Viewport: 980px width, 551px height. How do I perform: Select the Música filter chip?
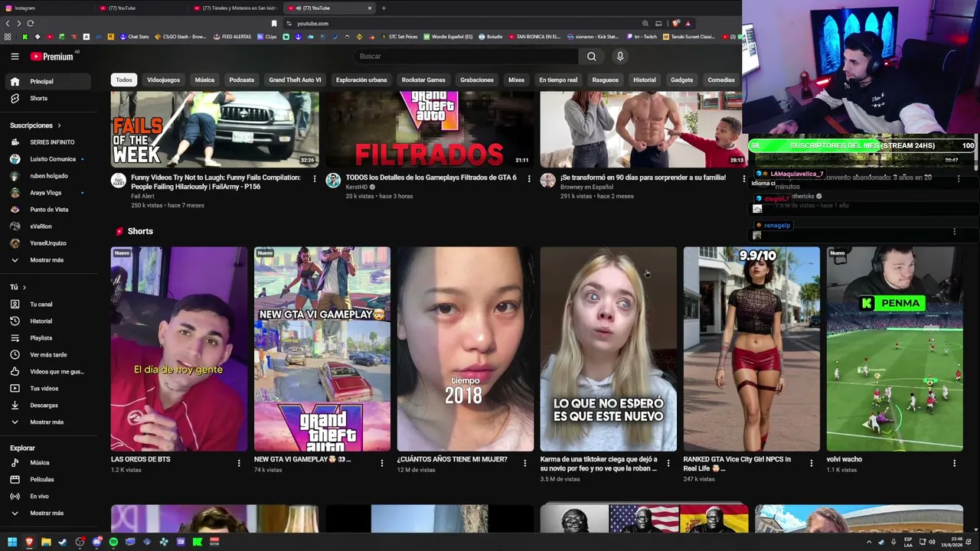(204, 80)
